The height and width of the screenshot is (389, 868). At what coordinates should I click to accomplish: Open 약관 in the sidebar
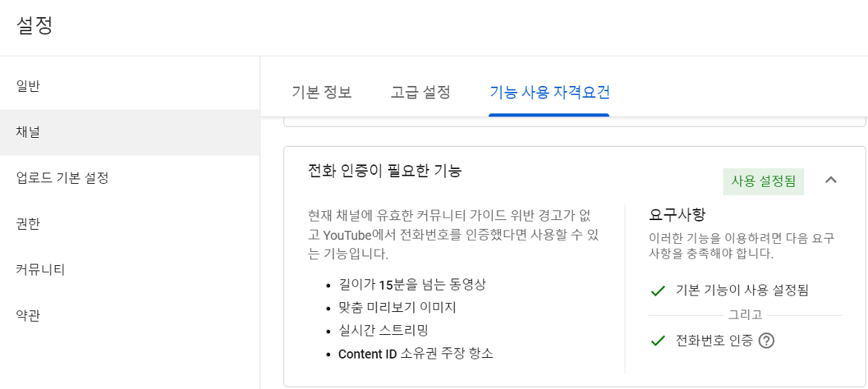pyautogui.click(x=28, y=316)
